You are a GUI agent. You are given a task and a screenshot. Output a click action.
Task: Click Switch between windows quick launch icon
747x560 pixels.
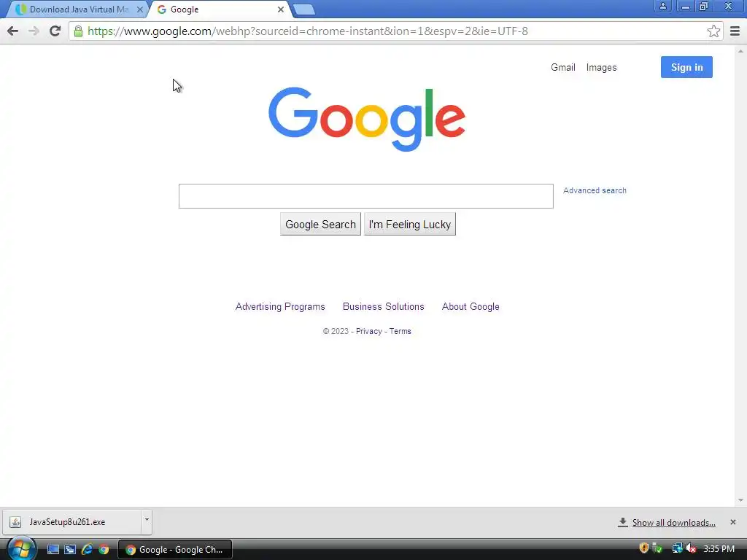pyautogui.click(x=69, y=550)
